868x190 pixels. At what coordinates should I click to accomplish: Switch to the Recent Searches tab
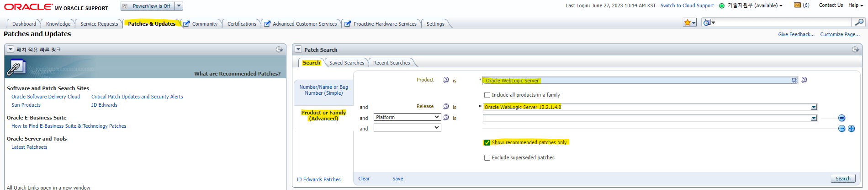click(x=392, y=63)
